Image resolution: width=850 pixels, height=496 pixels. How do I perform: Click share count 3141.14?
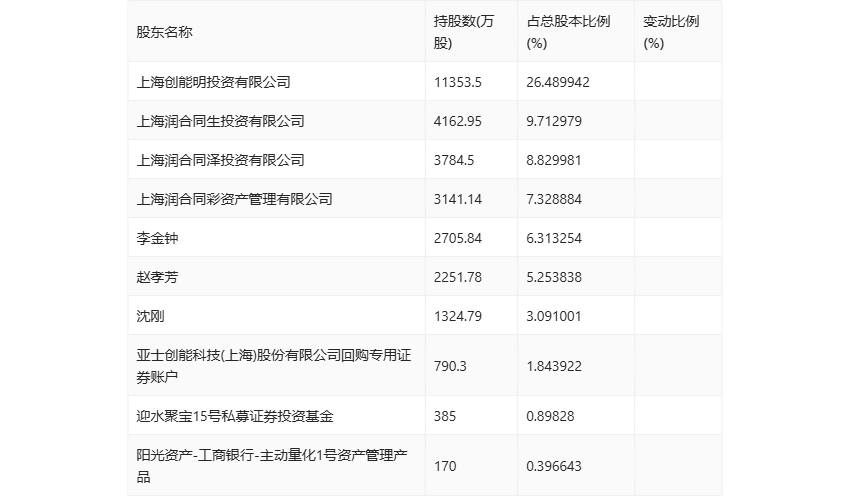click(458, 199)
